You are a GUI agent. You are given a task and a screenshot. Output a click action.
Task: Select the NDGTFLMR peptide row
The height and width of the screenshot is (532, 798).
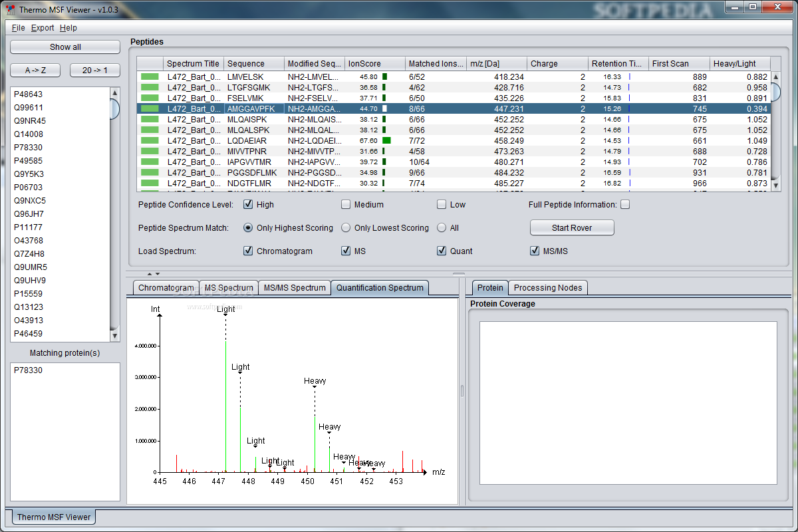coord(454,183)
